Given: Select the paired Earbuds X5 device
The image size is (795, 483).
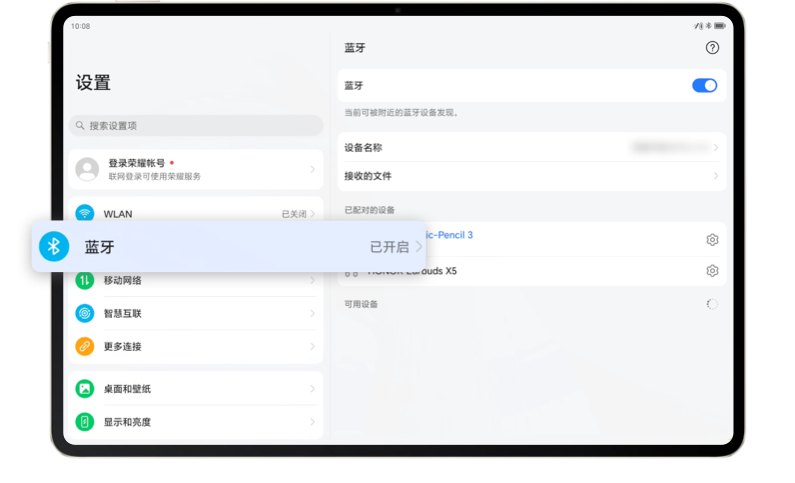Looking at the screenshot, I should 531,271.
